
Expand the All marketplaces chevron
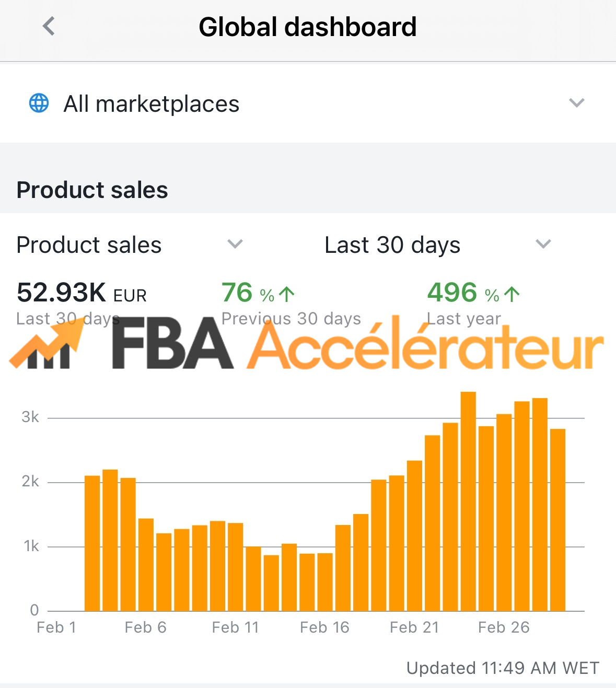(577, 103)
